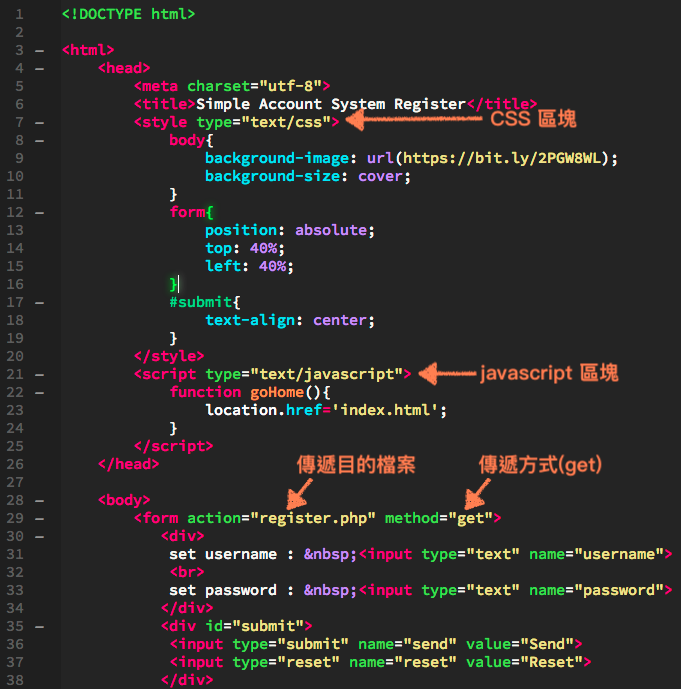Click the DOCTYPE html declaration
The width and height of the screenshot is (681, 689).
point(128,14)
